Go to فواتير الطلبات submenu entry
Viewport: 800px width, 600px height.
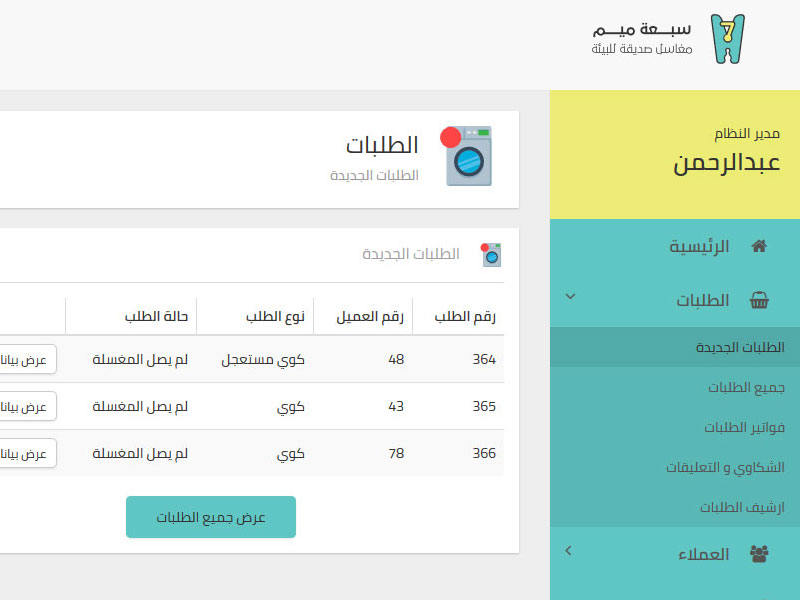pyautogui.click(x=744, y=427)
